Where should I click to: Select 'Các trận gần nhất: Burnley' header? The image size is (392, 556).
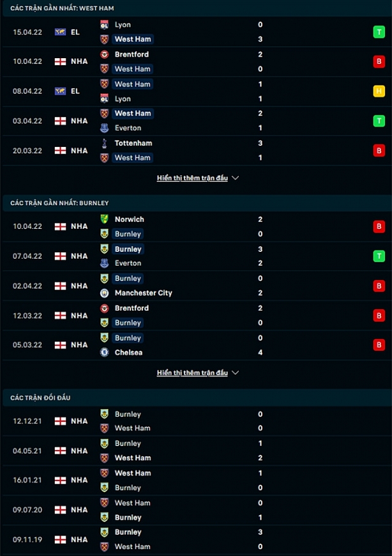click(x=59, y=203)
